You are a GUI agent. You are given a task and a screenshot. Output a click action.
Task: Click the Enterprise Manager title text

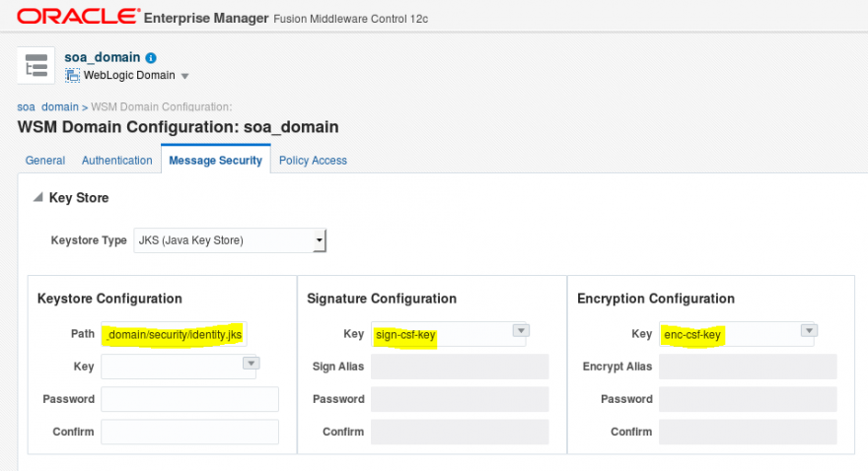pyautogui.click(x=206, y=19)
